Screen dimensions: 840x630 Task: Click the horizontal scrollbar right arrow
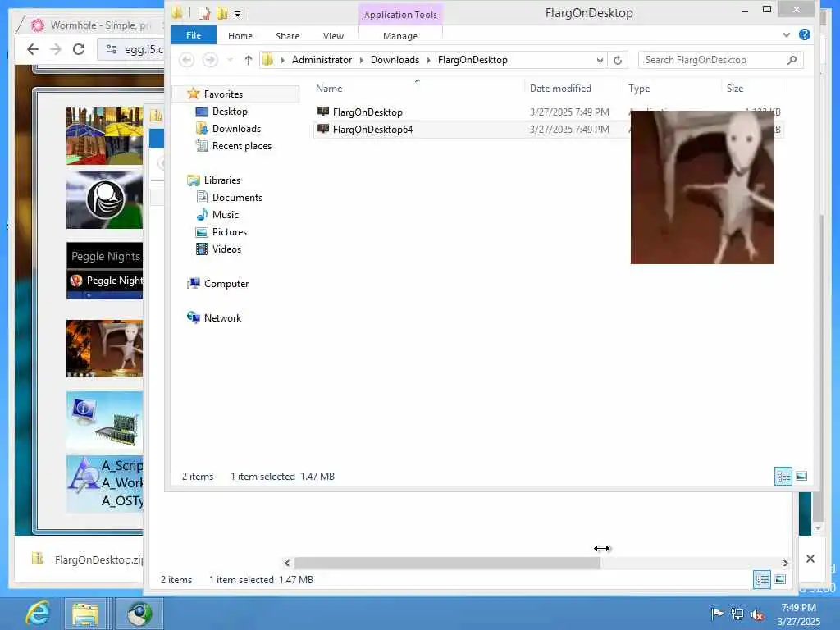pos(785,563)
